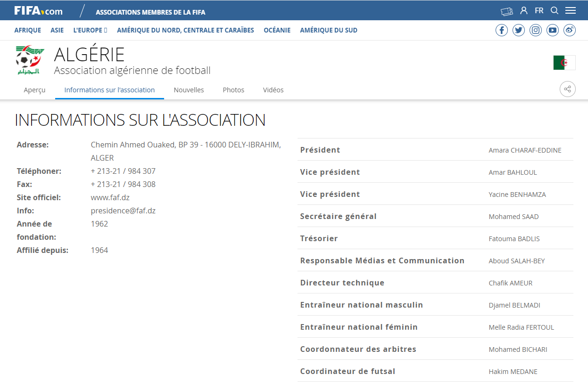
Task: Click futsal coordinator Hakim MEDANE
Action: 513,372
